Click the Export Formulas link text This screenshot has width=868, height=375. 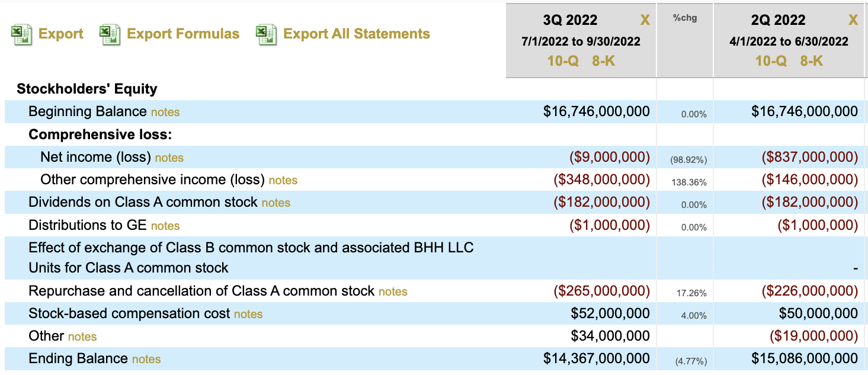click(x=183, y=34)
